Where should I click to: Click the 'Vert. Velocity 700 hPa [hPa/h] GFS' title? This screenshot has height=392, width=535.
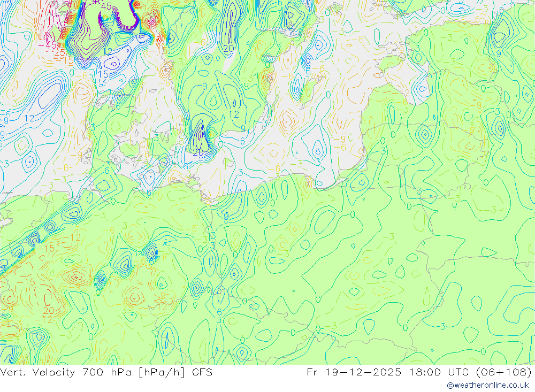[106, 372]
